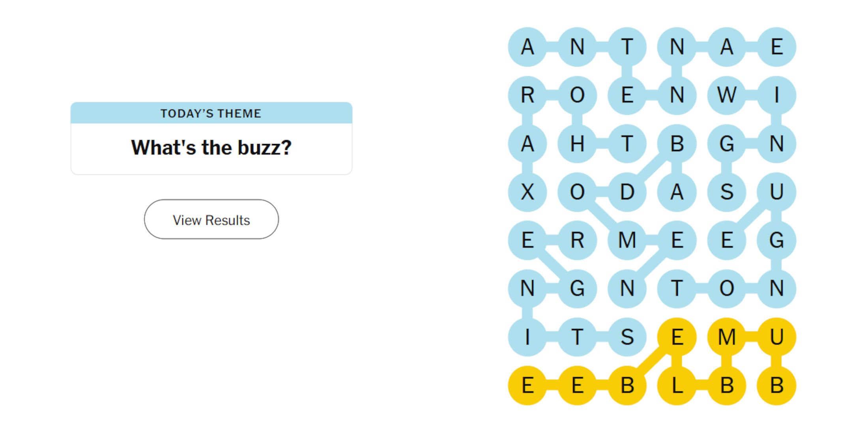
Task: Click the yellow M tile
Action: pos(727,337)
